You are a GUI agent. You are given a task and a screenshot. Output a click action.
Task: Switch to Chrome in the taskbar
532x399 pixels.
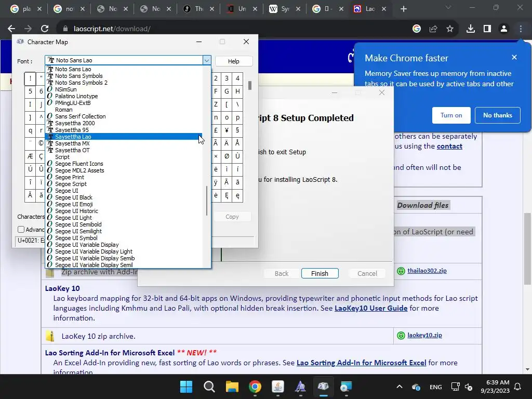(255, 387)
